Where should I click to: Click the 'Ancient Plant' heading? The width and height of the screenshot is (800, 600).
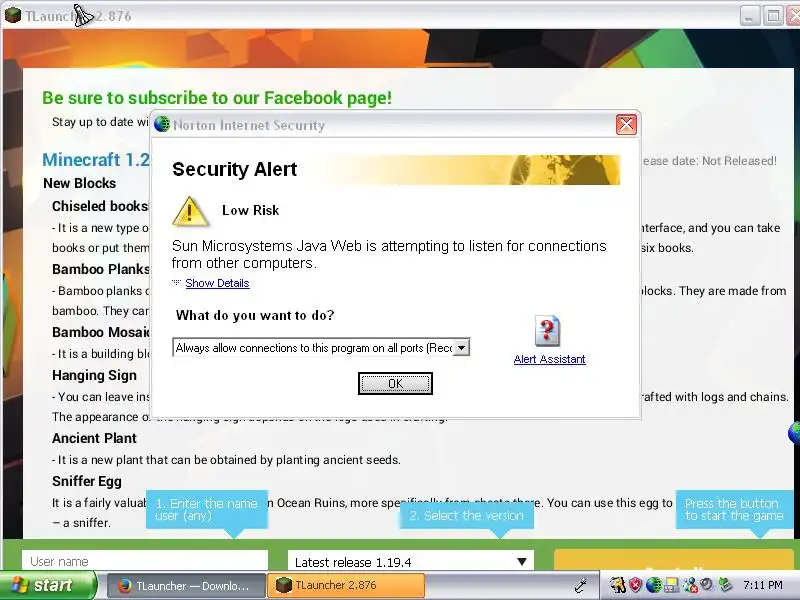[x=94, y=438]
